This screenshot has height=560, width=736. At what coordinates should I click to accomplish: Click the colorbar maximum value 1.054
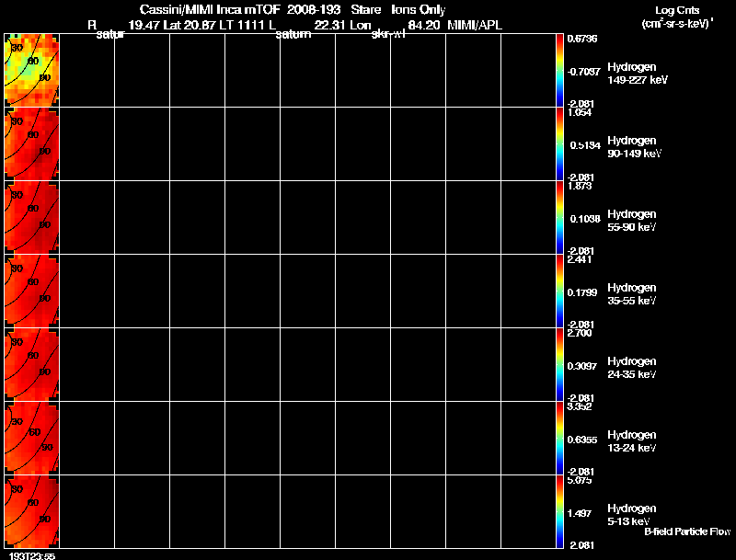click(580, 112)
